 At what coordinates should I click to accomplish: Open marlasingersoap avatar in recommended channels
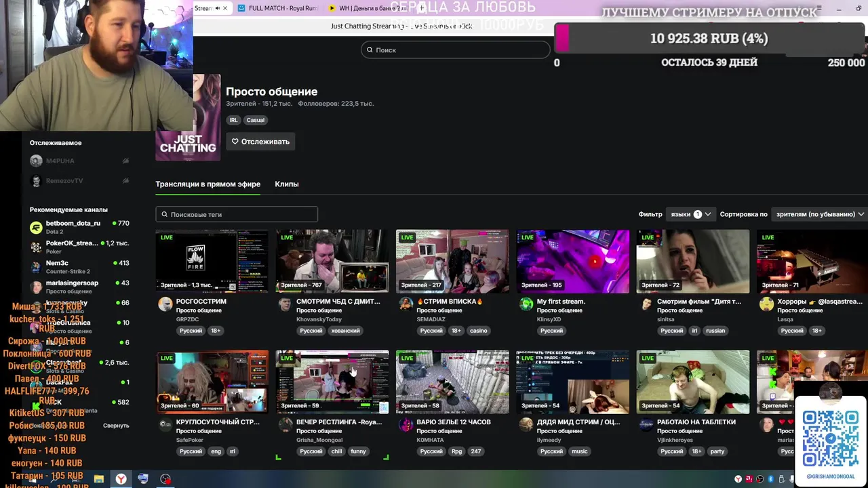pos(36,287)
